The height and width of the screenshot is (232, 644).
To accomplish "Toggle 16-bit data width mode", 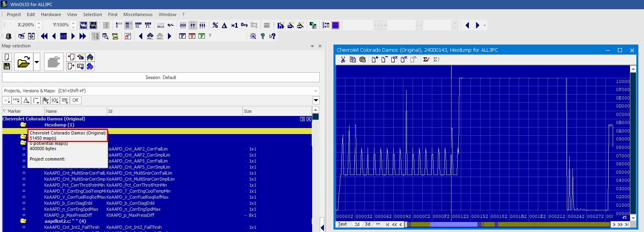I will click(128, 25).
